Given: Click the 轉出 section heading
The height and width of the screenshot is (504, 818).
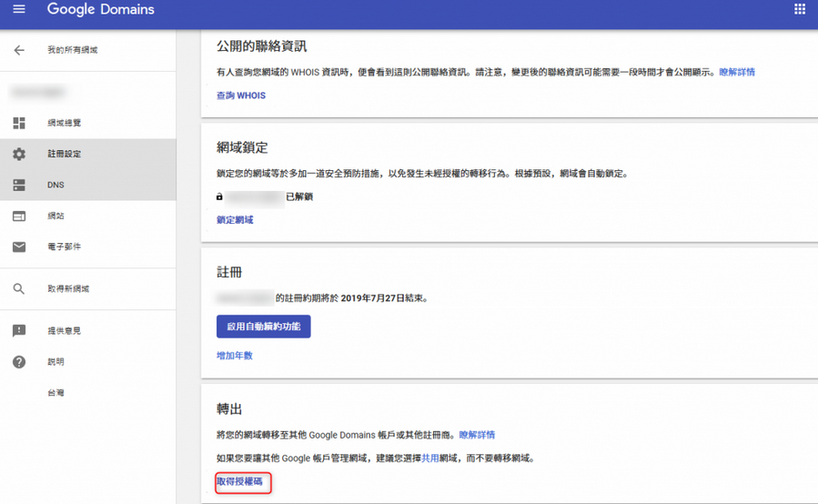Looking at the screenshot, I should click(229, 409).
